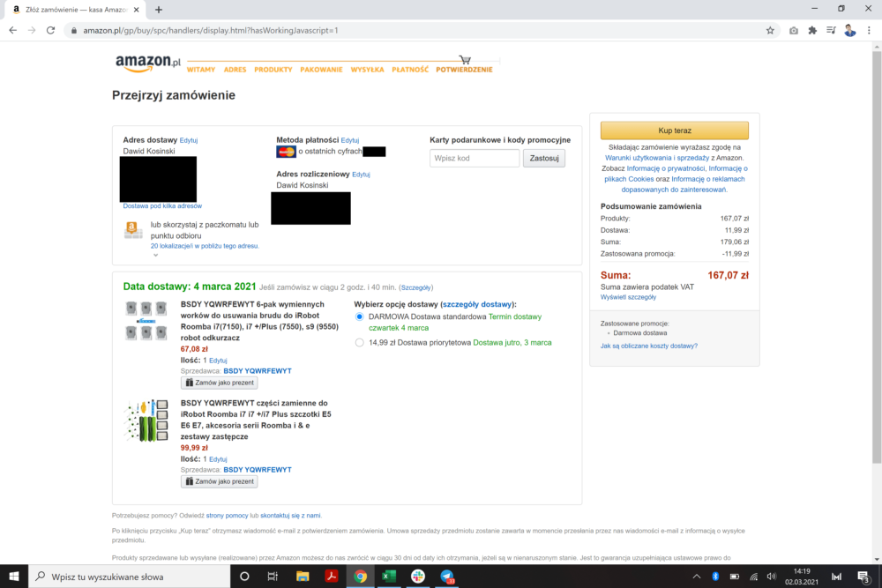The height and width of the screenshot is (588, 882).
Task: Open Chrome profile avatar
Action: tap(850, 30)
